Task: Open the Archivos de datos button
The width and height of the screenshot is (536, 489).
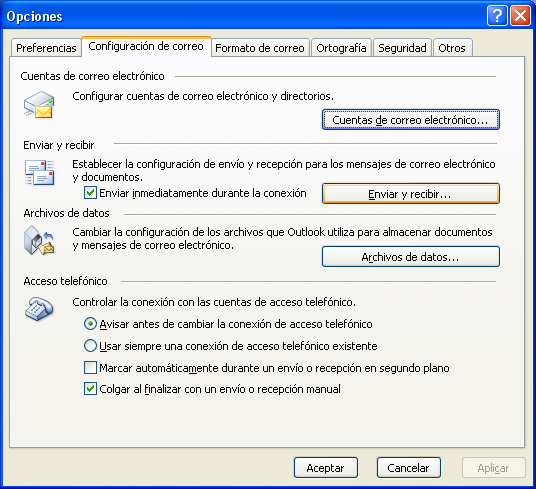Action: [411, 257]
